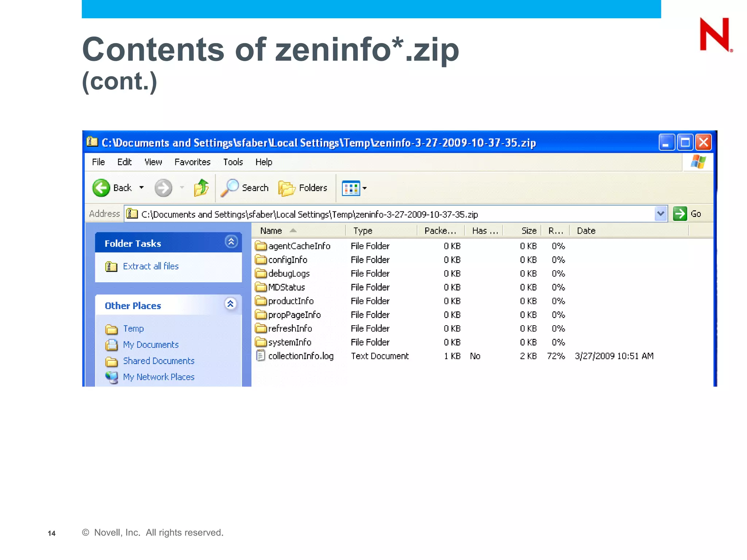Open the File menu
The width and height of the screenshot is (747, 560).
tap(98, 162)
